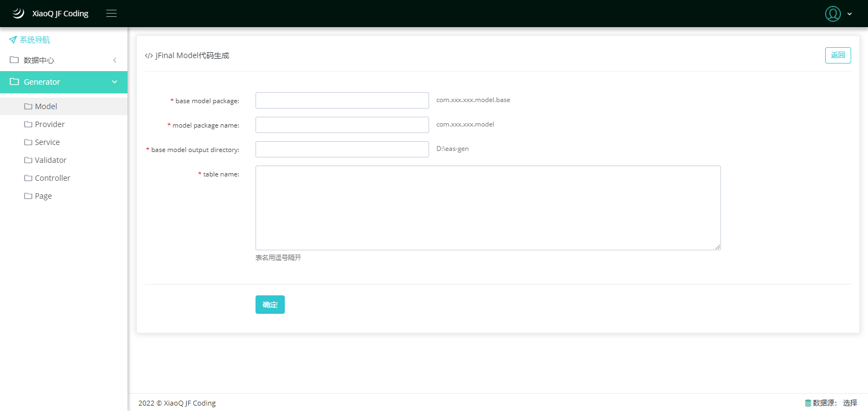Expand the dropdown arrow beside user avatar
Screen dimensions: 868x411
click(850, 14)
